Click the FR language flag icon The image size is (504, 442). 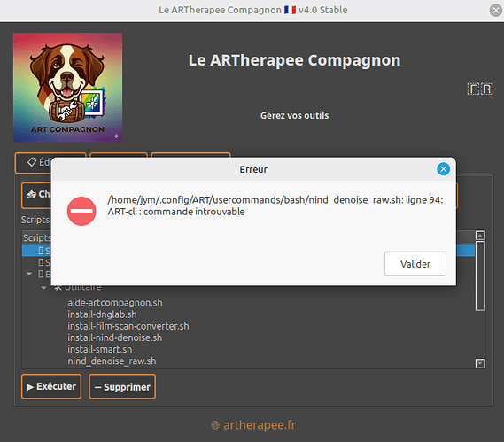(479, 89)
